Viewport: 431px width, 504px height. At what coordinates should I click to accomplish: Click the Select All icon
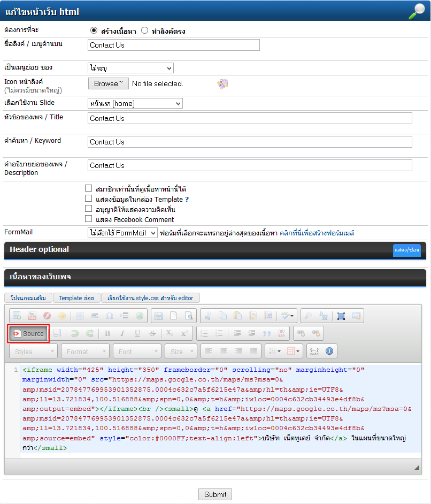click(341, 316)
